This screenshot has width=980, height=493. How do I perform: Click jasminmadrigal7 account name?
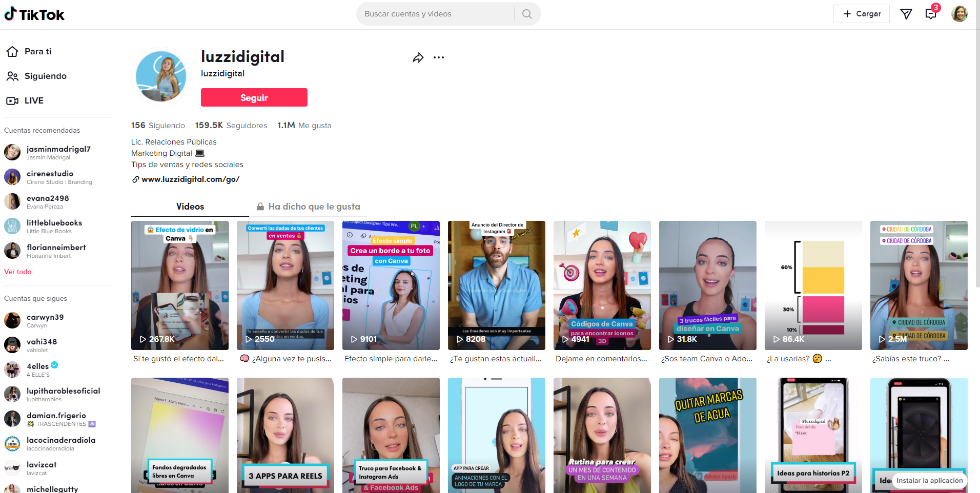(58, 149)
